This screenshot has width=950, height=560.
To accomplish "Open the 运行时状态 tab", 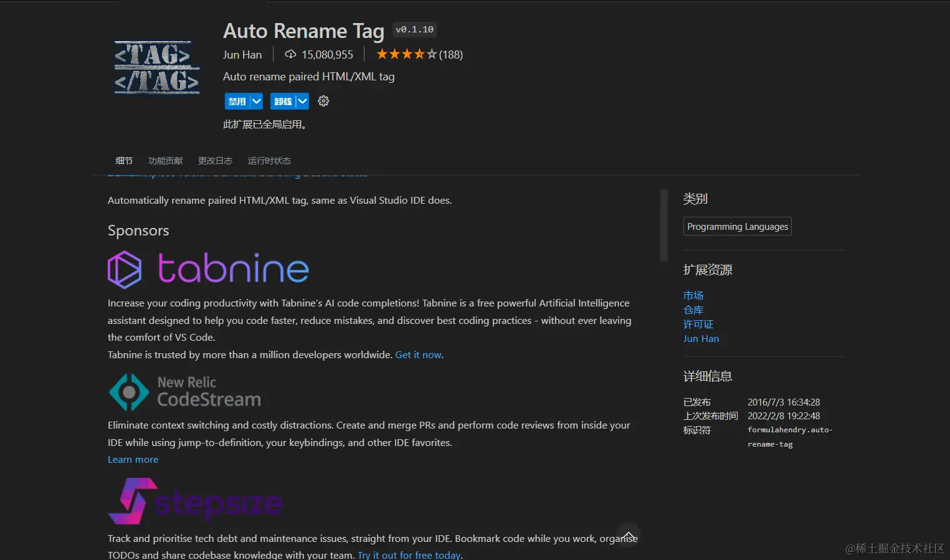I will click(x=269, y=161).
